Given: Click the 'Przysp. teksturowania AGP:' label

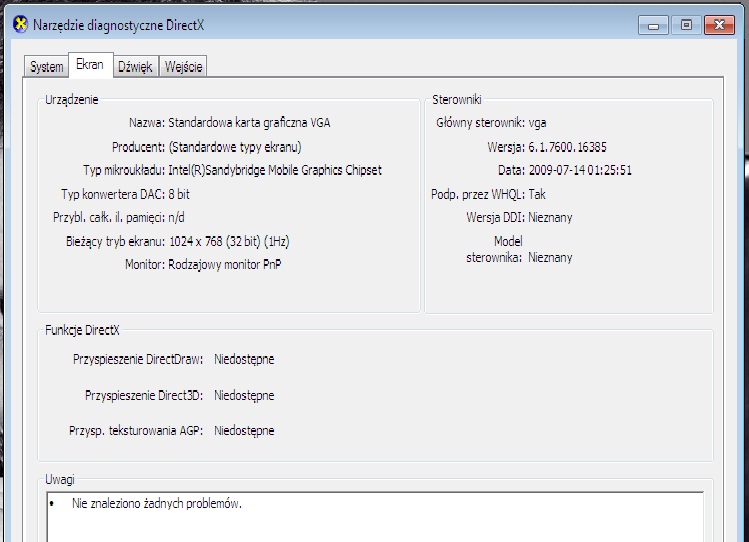Looking at the screenshot, I should (x=136, y=431).
